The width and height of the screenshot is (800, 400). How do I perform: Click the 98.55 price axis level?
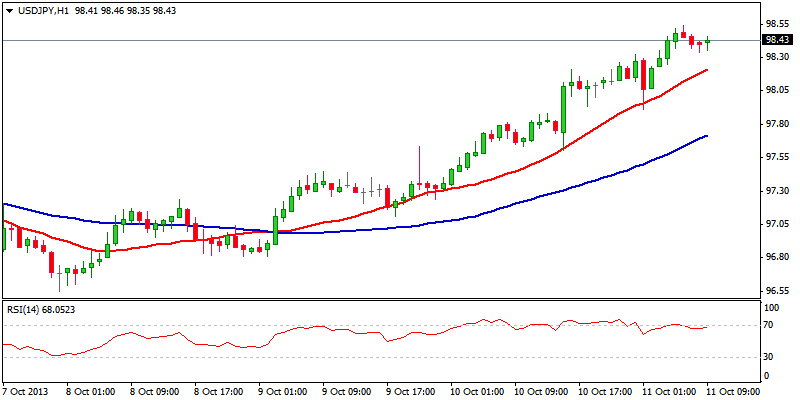[x=777, y=23]
